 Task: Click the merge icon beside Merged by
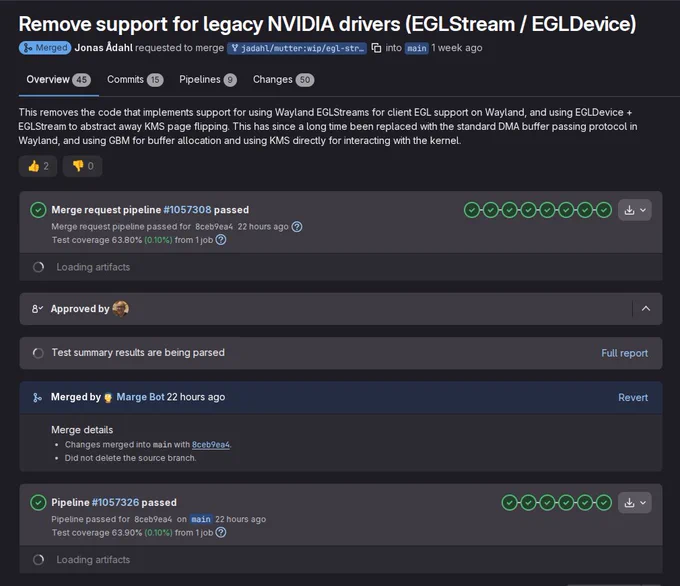[x=37, y=398]
